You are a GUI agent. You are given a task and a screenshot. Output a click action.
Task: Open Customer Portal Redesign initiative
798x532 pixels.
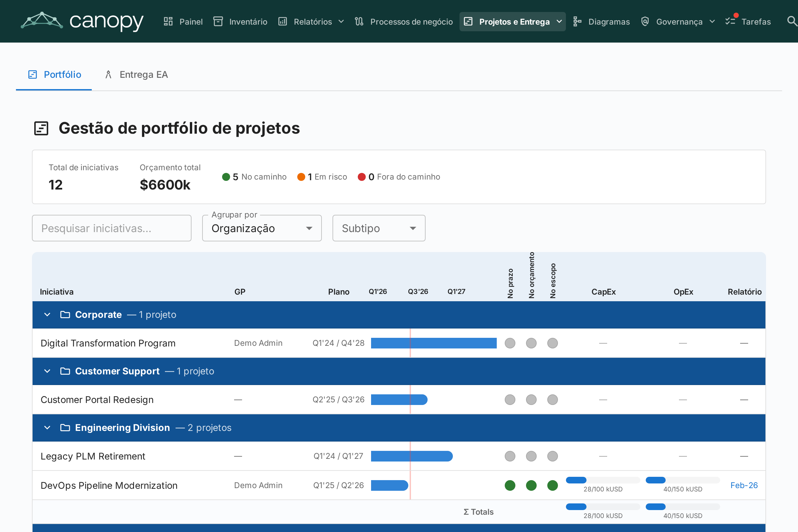click(97, 399)
